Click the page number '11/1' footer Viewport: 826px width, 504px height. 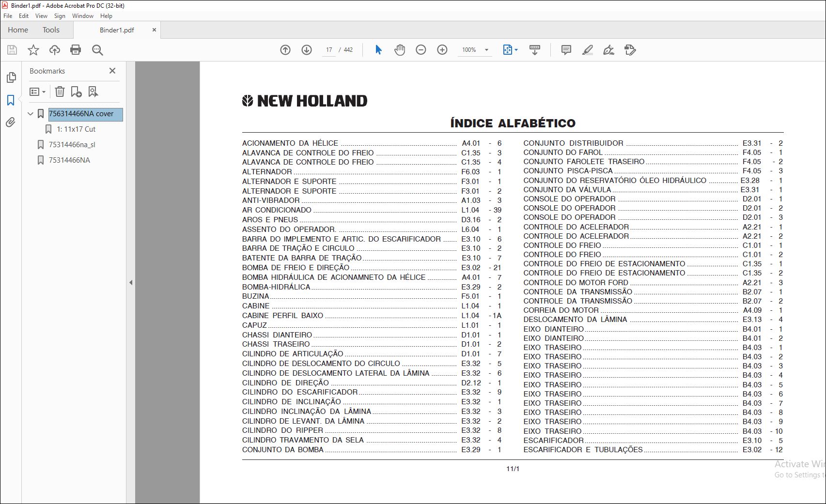pos(513,469)
